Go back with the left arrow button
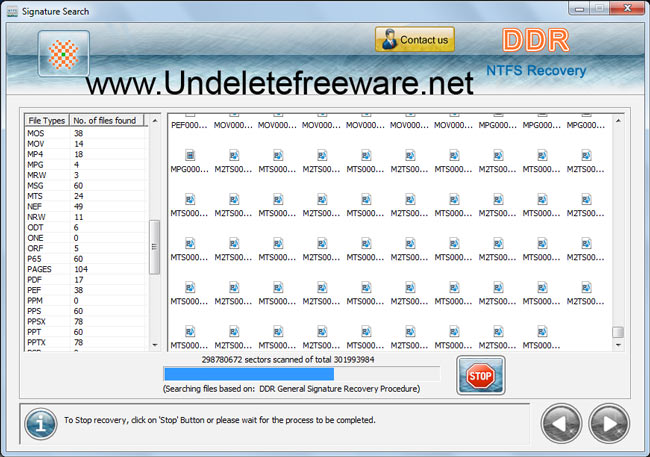 click(x=561, y=424)
